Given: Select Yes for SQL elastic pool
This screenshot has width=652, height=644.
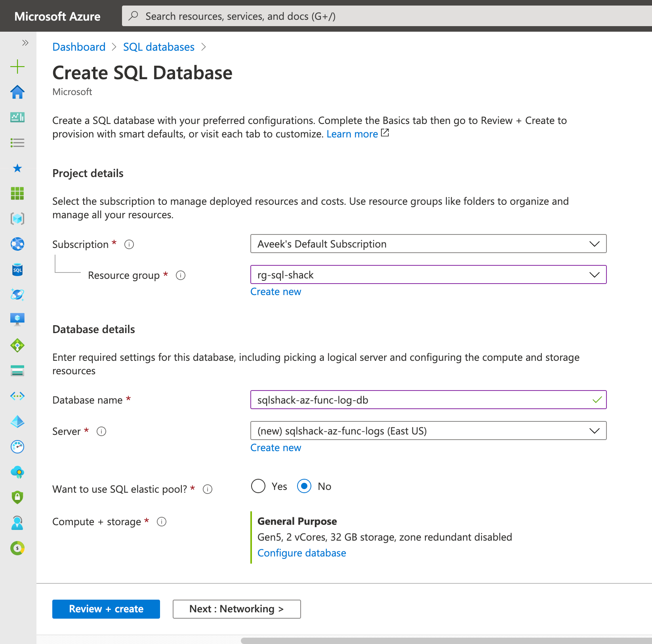Looking at the screenshot, I should pos(258,486).
